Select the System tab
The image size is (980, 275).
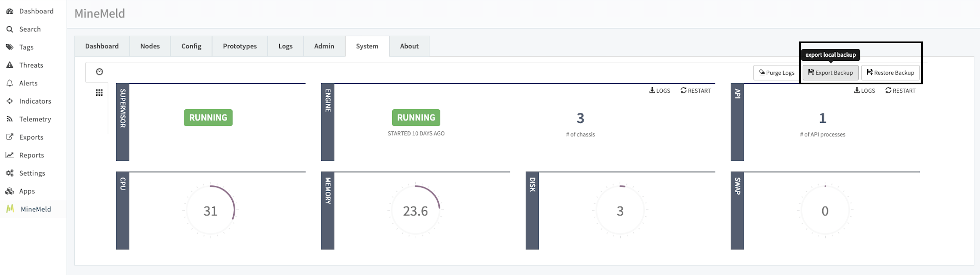[x=367, y=46]
